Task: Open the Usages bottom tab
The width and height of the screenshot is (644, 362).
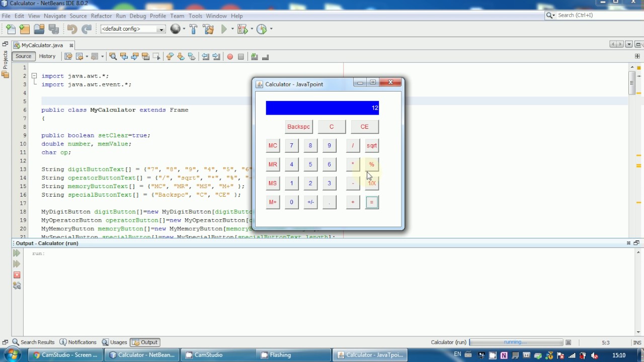Action: click(x=114, y=342)
